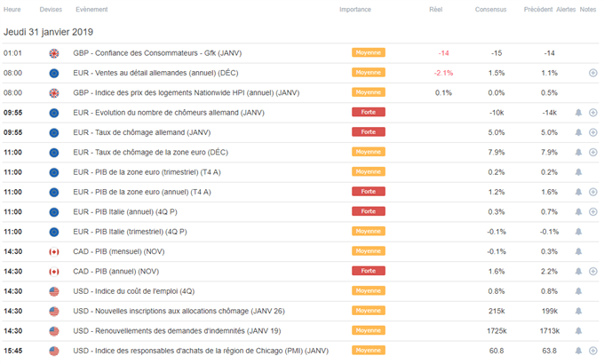Click the orange Moyenne badge for Nationwide HPI
604x364 pixels.
click(369, 92)
